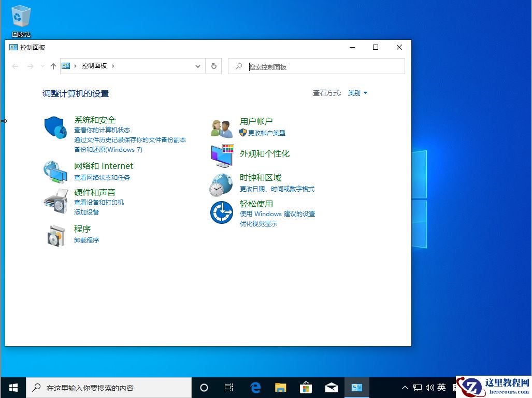Open the Mail app from the taskbar

point(331,387)
